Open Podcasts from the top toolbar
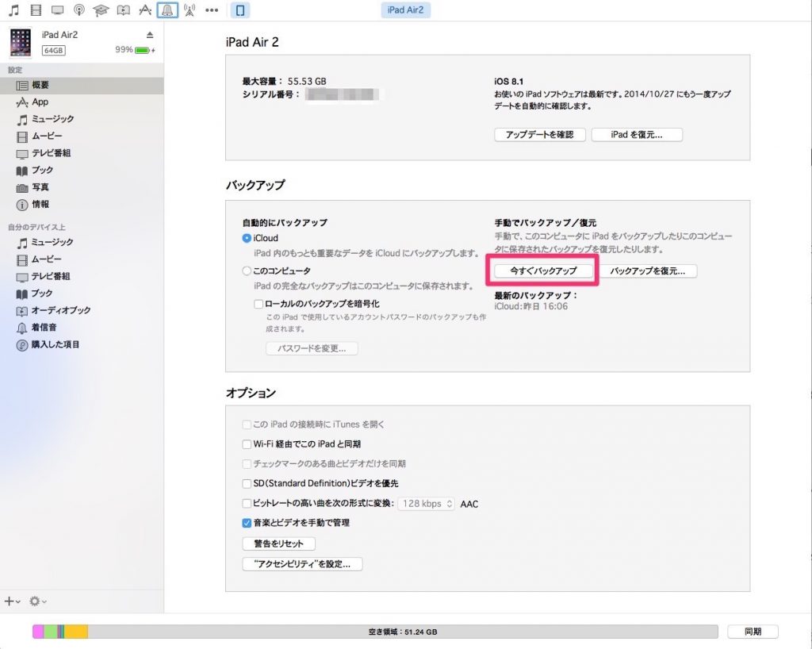 pyautogui.click(x=79, y=10)
